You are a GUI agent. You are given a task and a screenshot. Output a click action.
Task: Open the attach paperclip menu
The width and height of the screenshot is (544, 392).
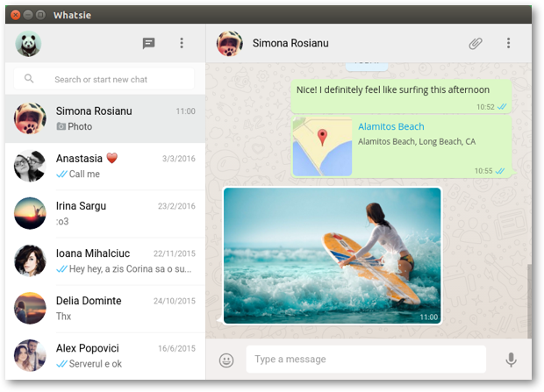pos(476,43)
